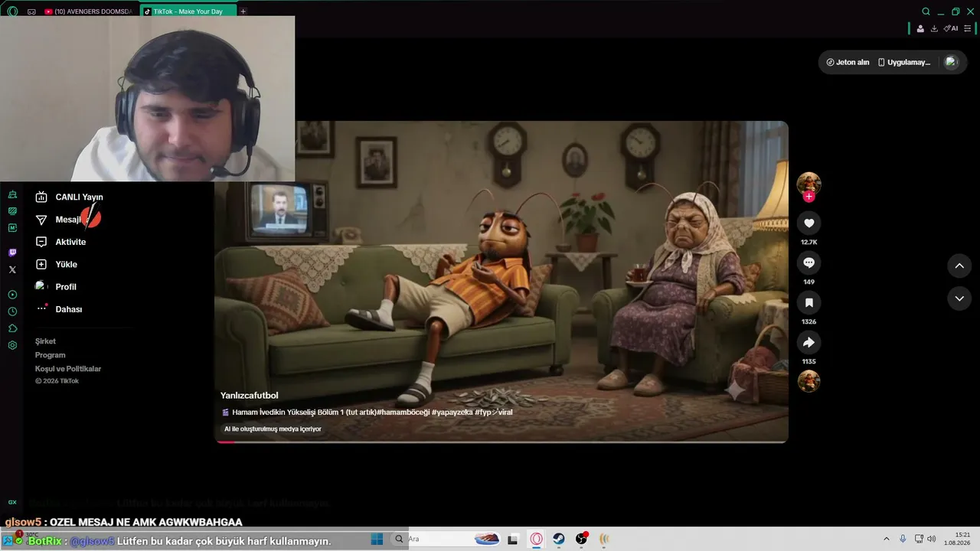Open the video's comments (149)
This screenshot has width=980, height=551.
pyautogui.click(x=808, y=262)
